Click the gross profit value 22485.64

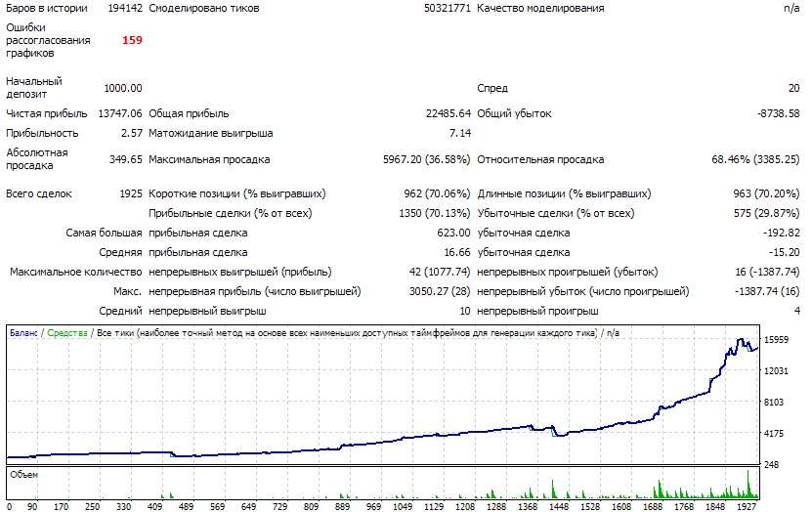(x=449, y=114)
